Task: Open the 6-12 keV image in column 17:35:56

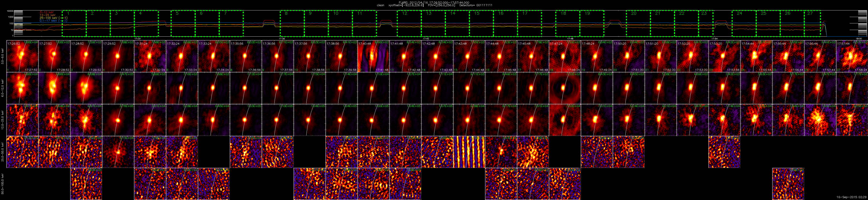Action: click(246, 88)
